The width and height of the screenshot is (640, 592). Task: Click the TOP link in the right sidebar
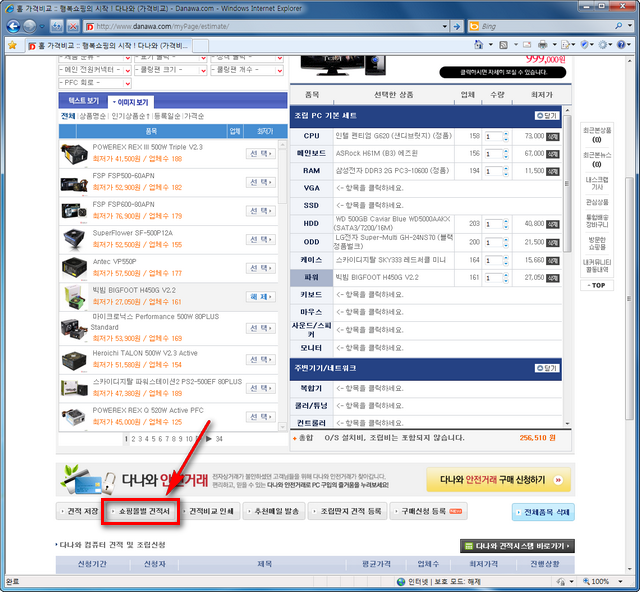pyautogui.click(x=597, y=285)
